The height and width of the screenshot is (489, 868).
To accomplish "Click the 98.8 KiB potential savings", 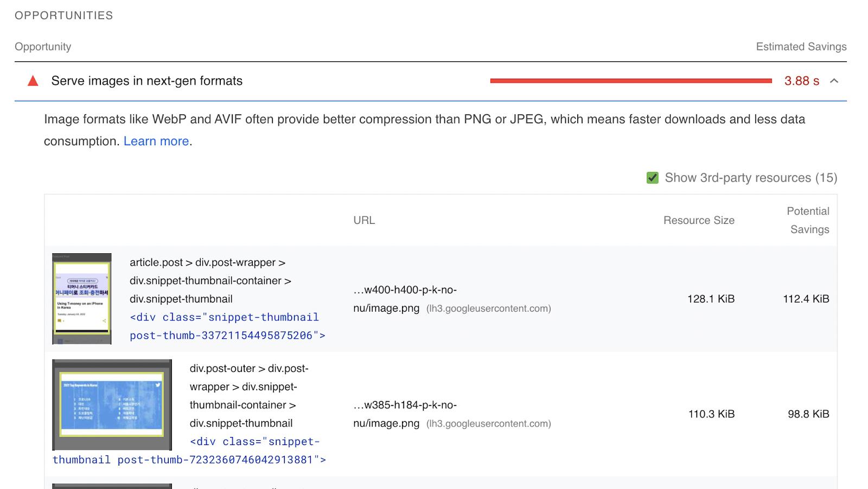I will coord(808,414).
